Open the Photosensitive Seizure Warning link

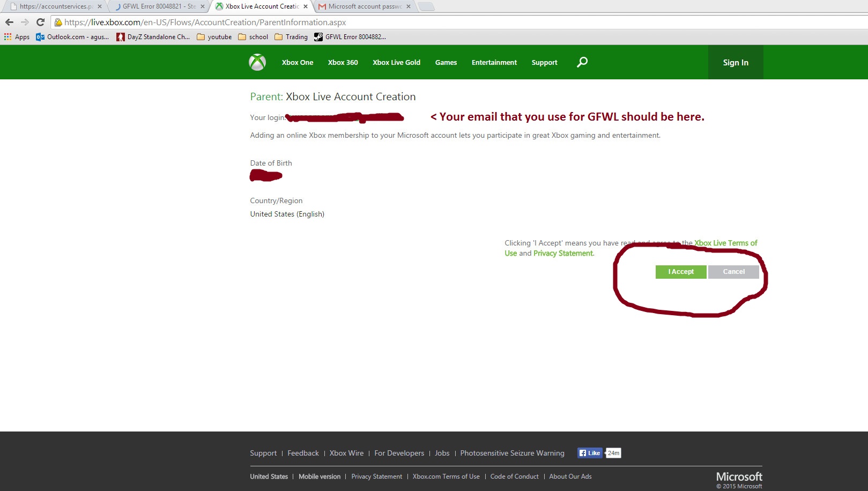pos(512,453)
